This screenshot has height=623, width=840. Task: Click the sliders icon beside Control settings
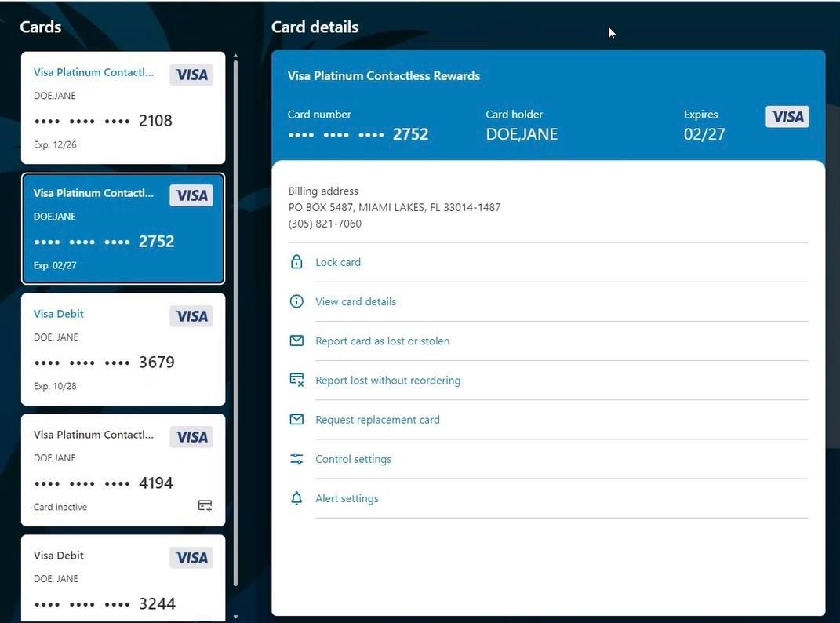296,459
